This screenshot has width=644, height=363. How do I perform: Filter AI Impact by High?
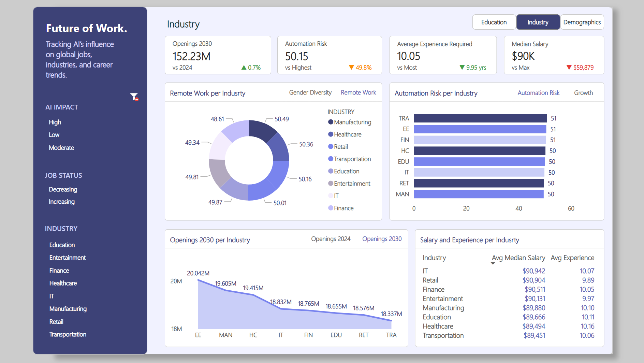[55, 122]
